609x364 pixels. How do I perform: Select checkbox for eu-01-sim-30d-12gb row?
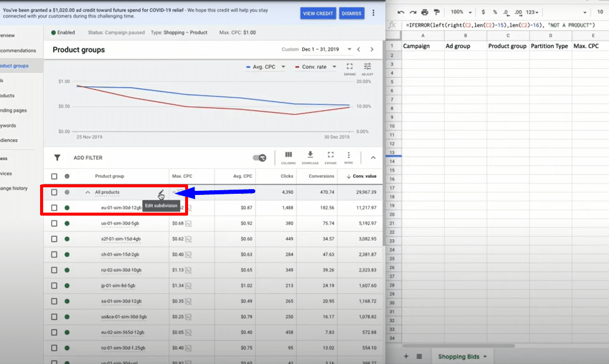pos(54,208)
